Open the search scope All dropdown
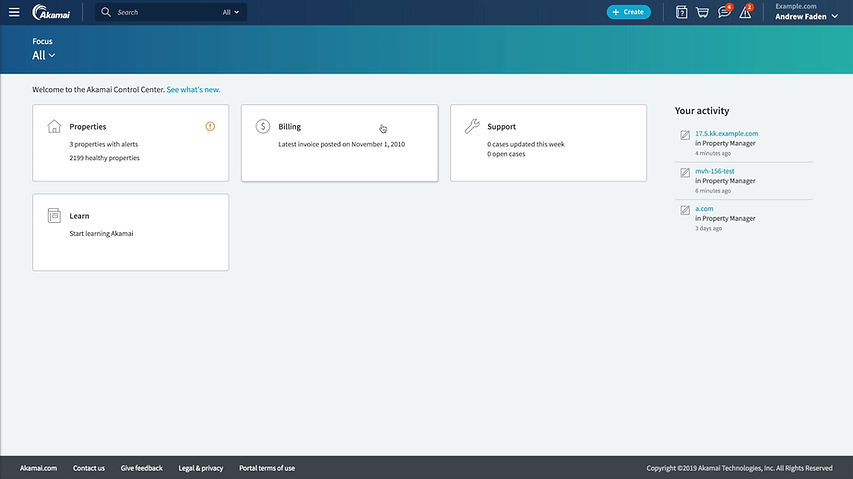Viewport: 853px width, 479px height. pyautogui.click(x=231, y=12)
